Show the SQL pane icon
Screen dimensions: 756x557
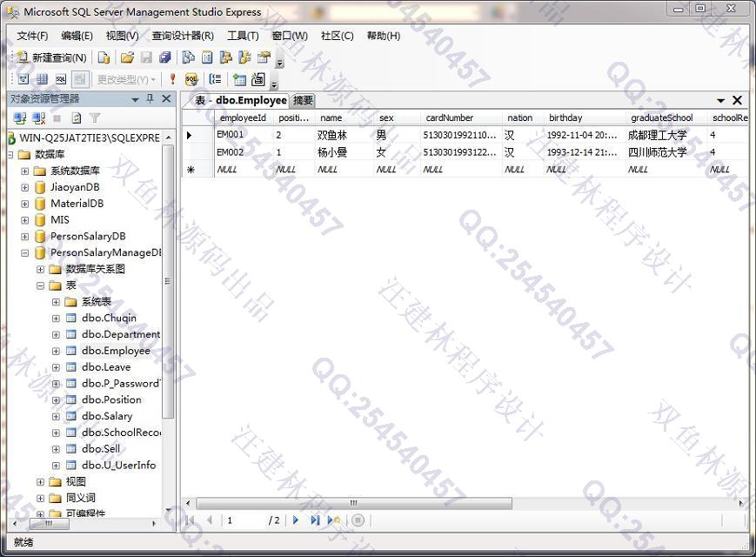61,79
